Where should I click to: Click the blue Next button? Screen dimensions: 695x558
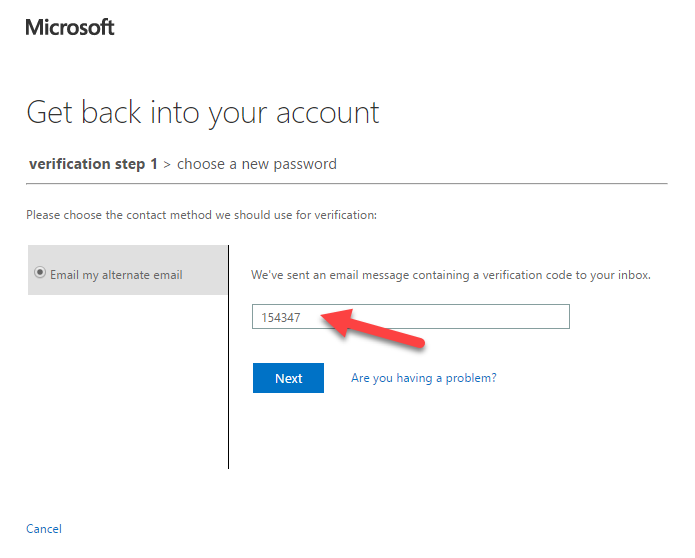[x=288, y=378]
